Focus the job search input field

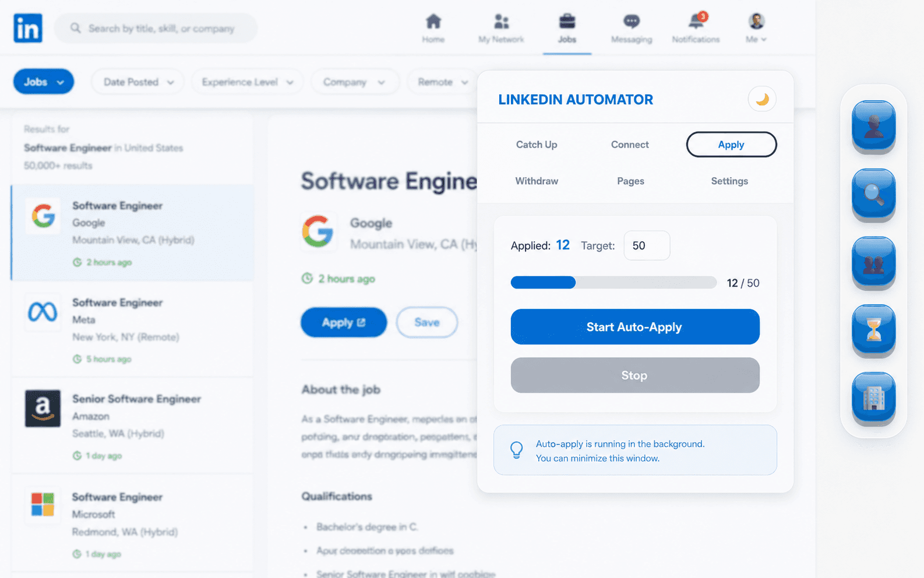point(156,28)
